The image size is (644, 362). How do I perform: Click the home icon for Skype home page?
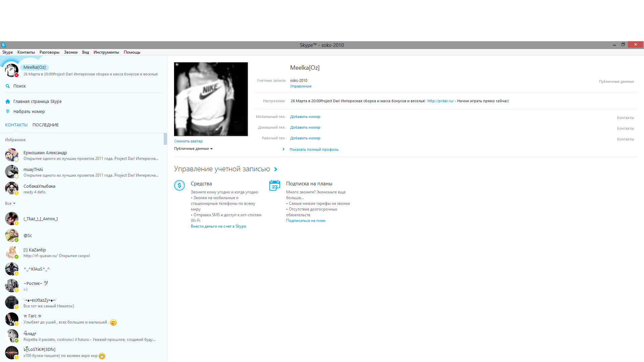coord(8,102)
